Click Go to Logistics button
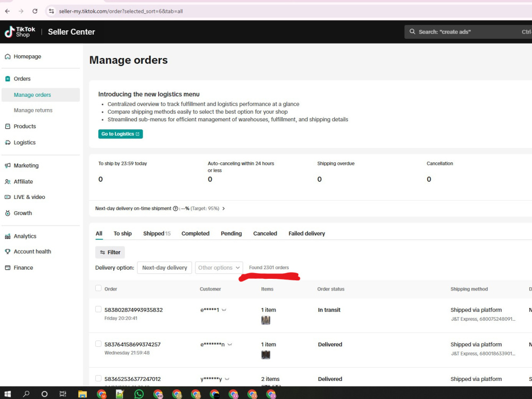 point(120,134)
